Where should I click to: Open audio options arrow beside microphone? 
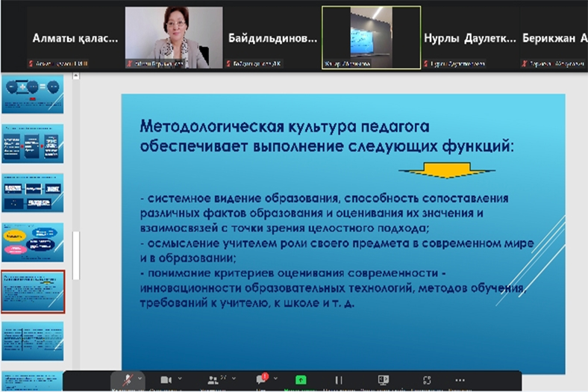click(x=140, y=379)
